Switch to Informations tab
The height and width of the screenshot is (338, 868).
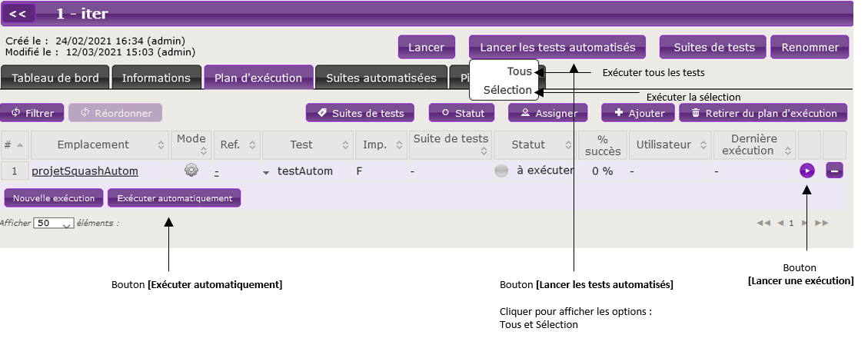156,78
